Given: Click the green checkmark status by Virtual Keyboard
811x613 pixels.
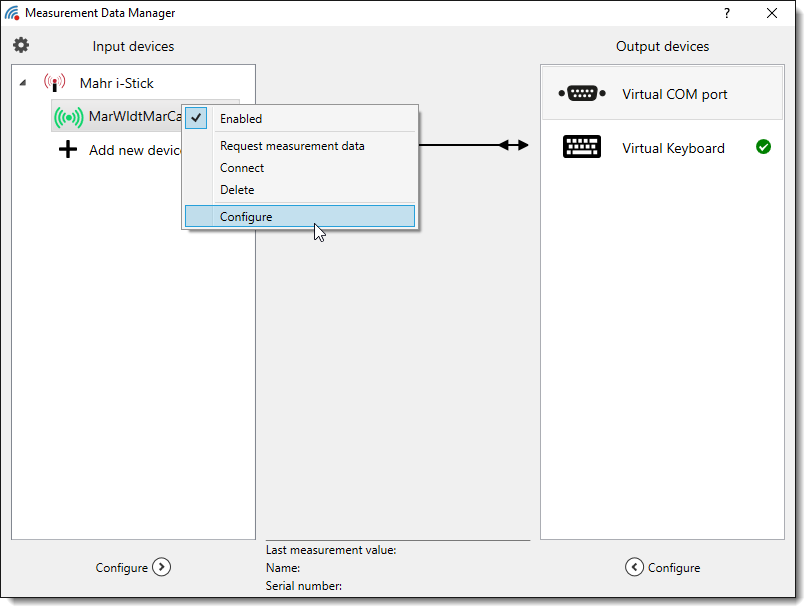Looking at the screenshot, I should point(763,147).
